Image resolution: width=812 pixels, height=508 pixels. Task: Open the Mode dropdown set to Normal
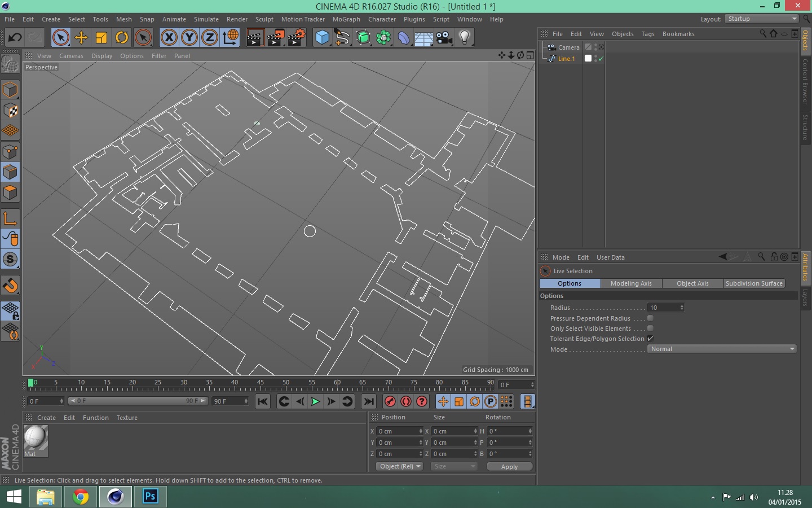[721, 349]
